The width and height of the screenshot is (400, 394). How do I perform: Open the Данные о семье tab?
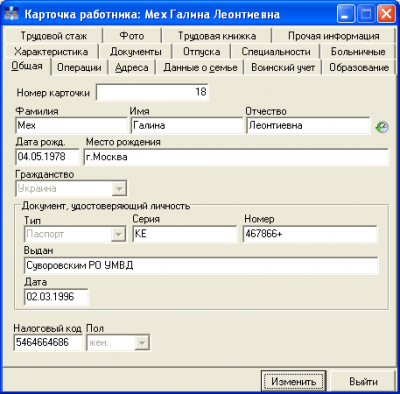pos(200,67)
